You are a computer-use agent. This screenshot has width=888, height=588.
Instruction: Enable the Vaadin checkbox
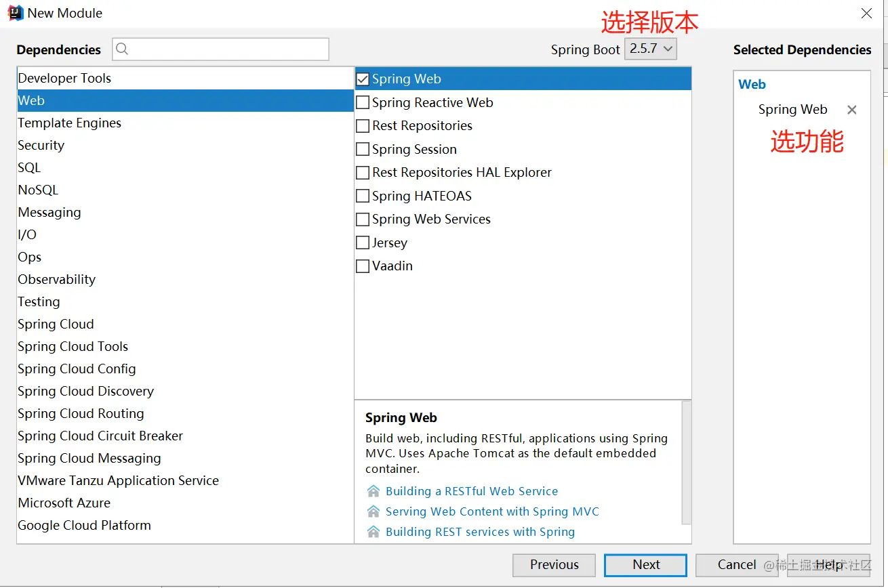point(363,266)
